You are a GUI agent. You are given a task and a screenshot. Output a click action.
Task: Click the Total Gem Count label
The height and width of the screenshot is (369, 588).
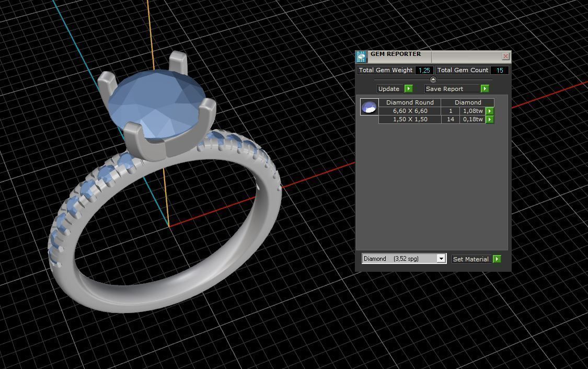click(463, 70)
